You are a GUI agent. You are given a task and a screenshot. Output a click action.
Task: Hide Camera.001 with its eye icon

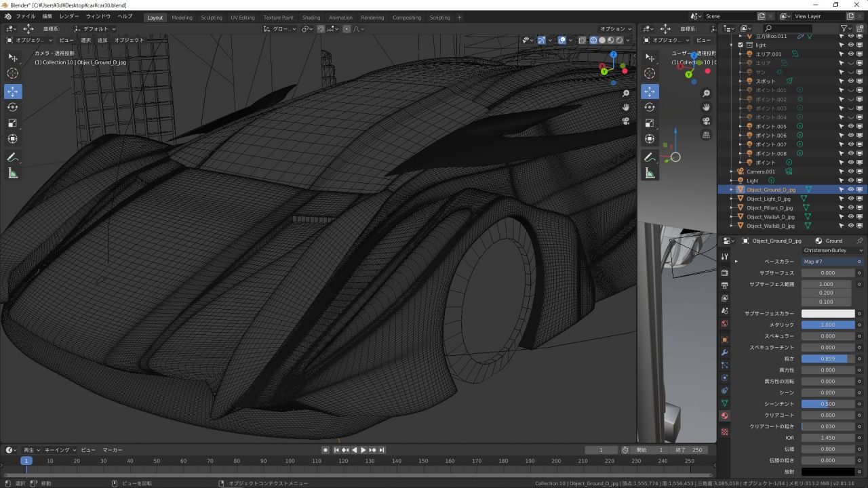click(x=851, y=171)
